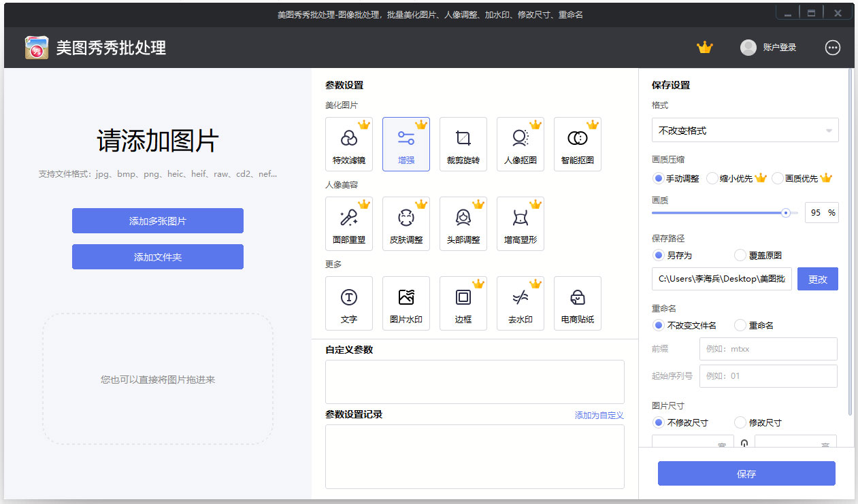Image resolution: width=858 pixels, height=504 pixels.
Task: Select the 特效滤镜 filter tool
Action: tap(349, 144)
